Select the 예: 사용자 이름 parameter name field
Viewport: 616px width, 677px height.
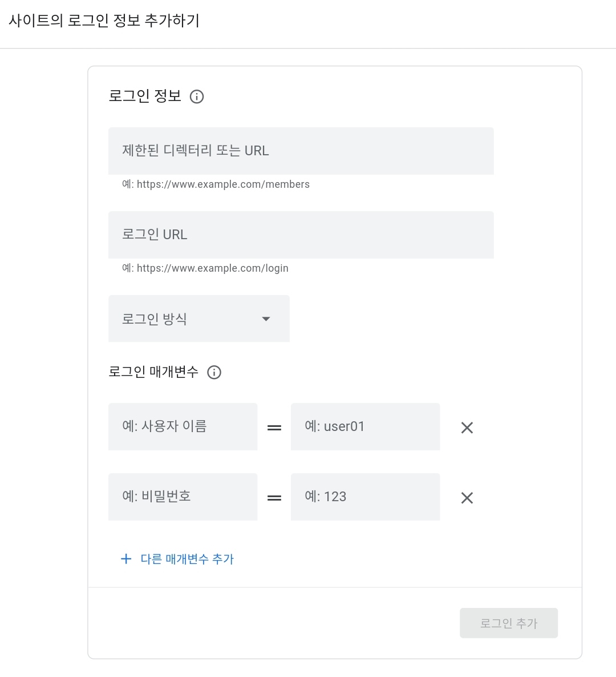(x=183, y=426)
